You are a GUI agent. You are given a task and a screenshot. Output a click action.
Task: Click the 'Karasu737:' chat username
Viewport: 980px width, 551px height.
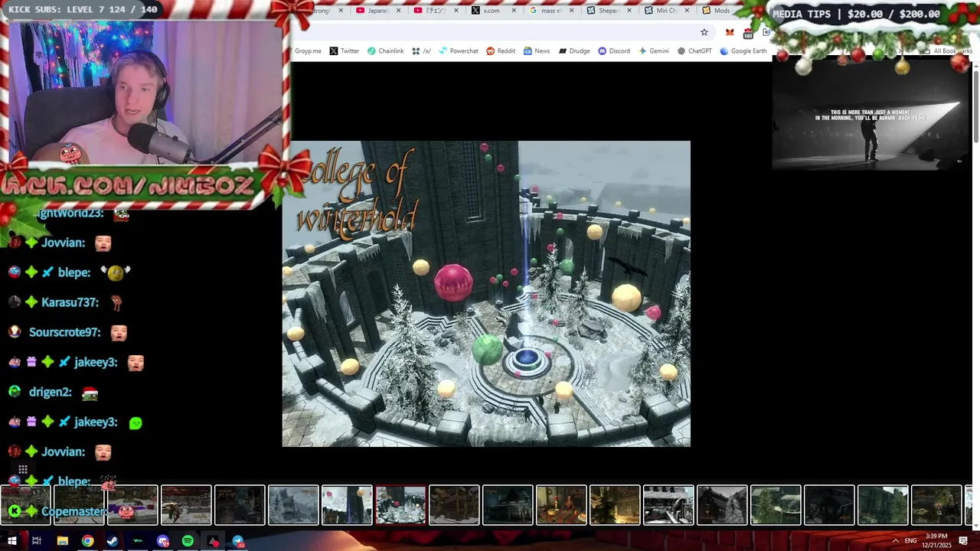[70, 302]
